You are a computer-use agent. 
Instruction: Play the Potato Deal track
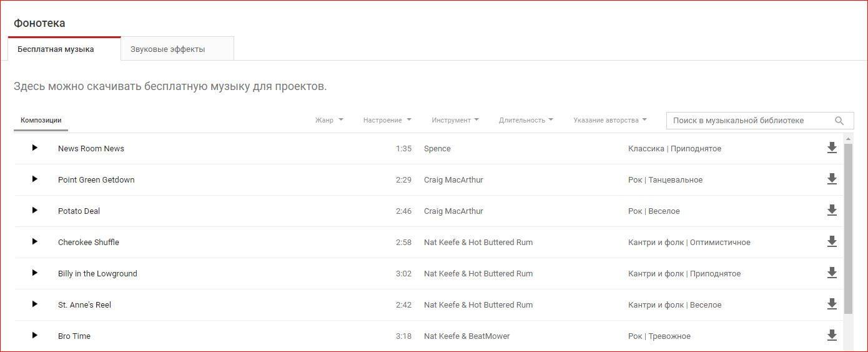tap(35, 211)
